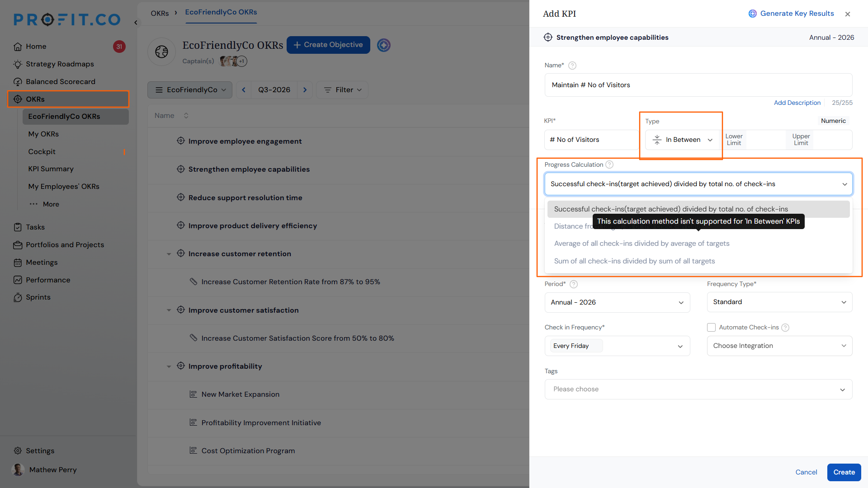Collapse the Improve customer satisfaction objective
Viewport: 868px width, 488px height.
pos(169,310)
